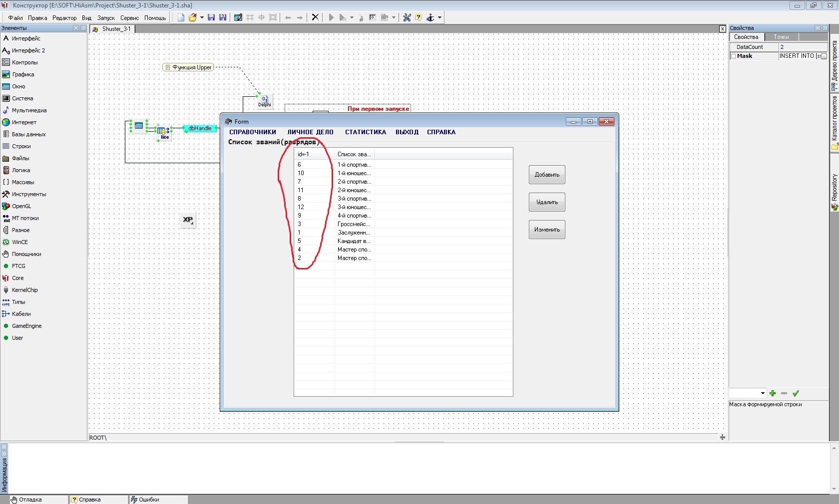Click the green checkmark icon in Properties
The height and width of the screenshot is (504, 839).
(x=796, y=393)
